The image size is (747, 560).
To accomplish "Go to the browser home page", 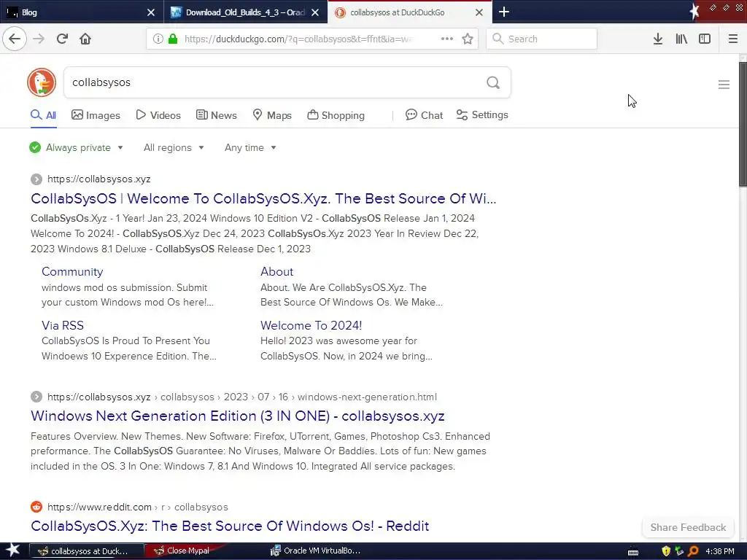I will point(85,39).
